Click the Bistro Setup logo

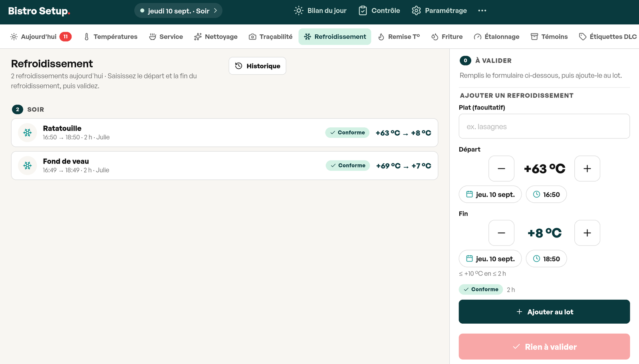point(39,11)
